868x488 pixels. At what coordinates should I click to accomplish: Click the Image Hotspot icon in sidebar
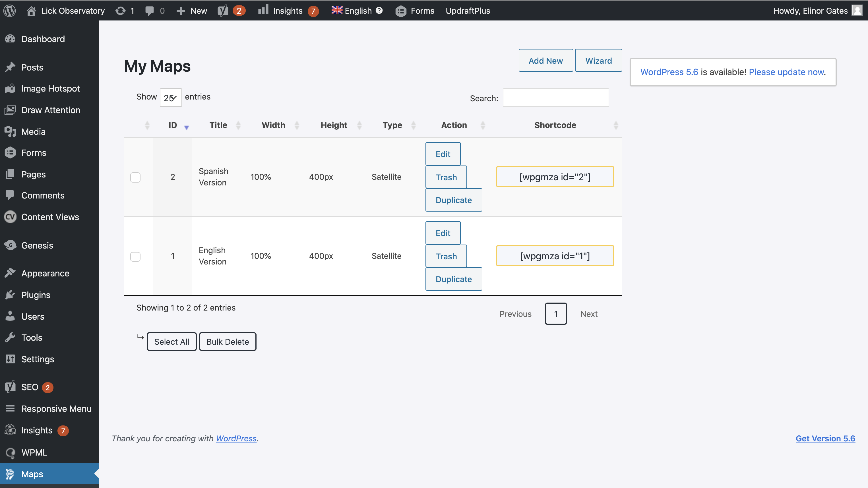pos(10,88)
